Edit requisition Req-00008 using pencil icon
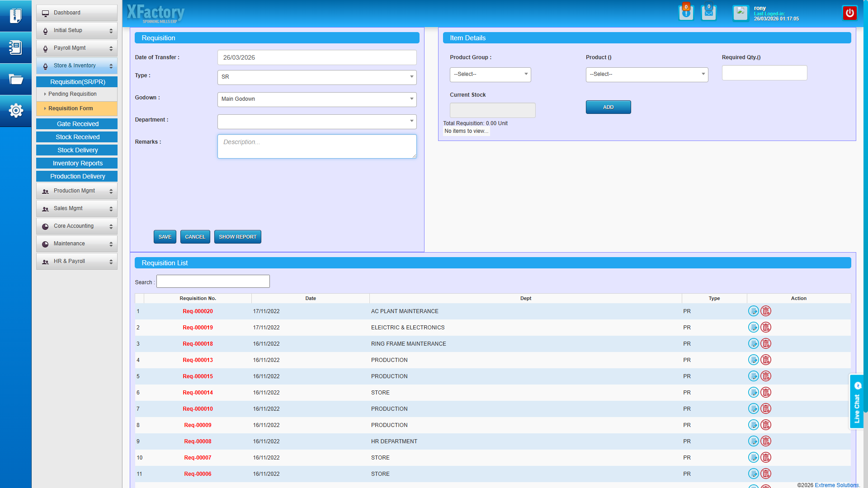 pos(753,441)
